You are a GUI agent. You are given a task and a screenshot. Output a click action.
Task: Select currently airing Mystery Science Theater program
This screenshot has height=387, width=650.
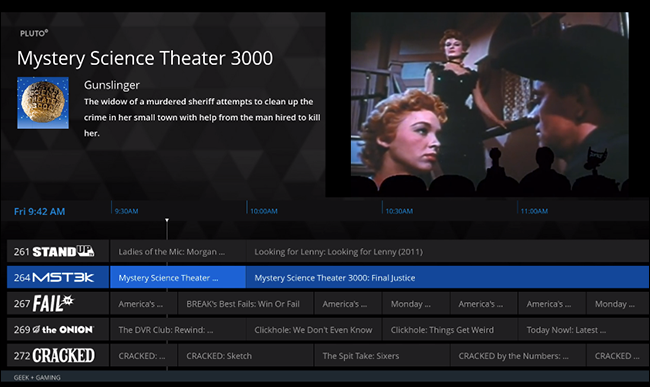(178, 278)
